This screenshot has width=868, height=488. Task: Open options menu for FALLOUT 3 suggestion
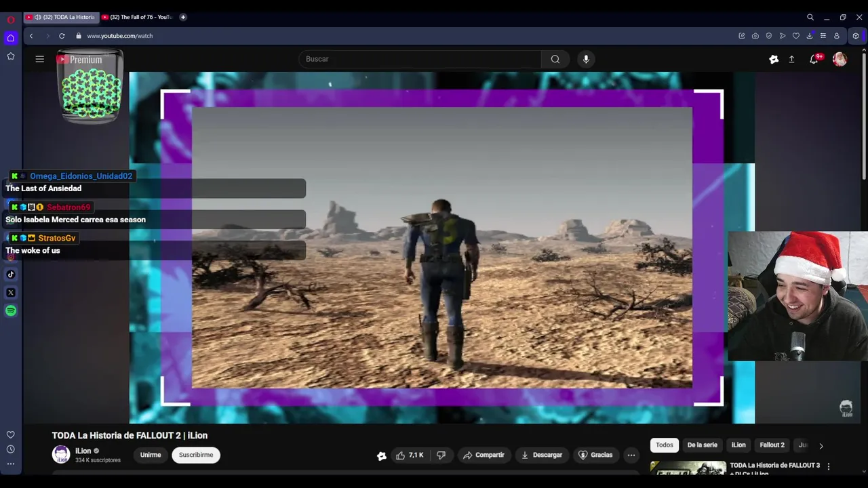(x=828, y=466)
